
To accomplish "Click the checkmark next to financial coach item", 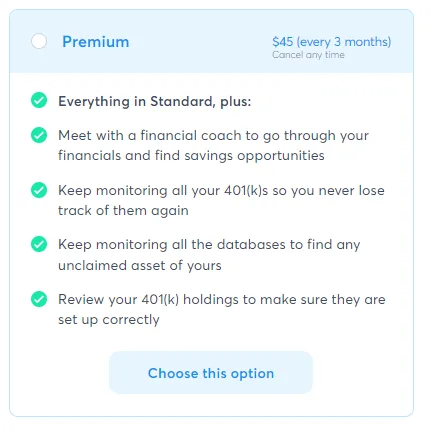I will [39, 135].
